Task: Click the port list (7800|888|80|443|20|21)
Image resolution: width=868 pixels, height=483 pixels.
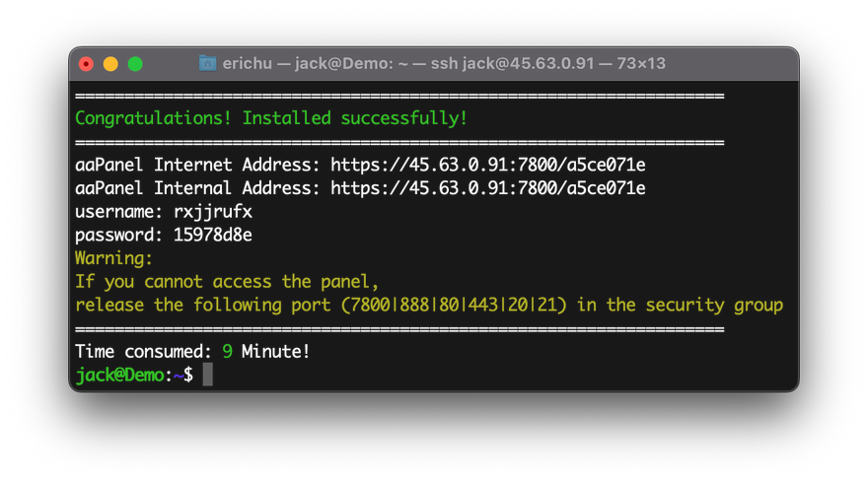Action: coord(454,305)
